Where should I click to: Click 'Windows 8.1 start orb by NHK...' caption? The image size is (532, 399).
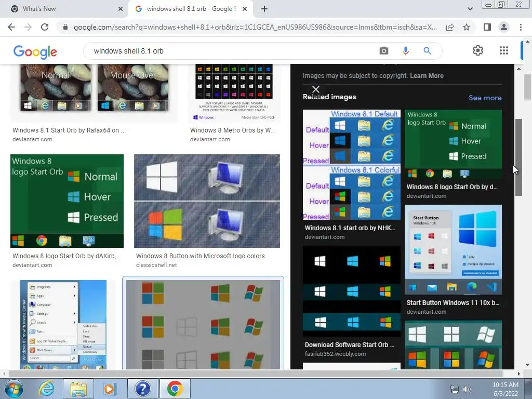(x=350, y=228)
